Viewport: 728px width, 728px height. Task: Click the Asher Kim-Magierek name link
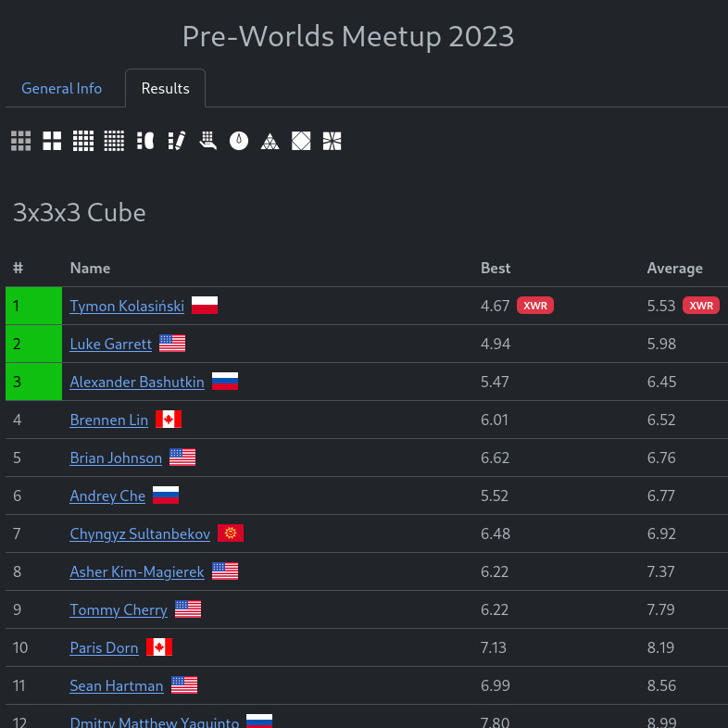137,571
